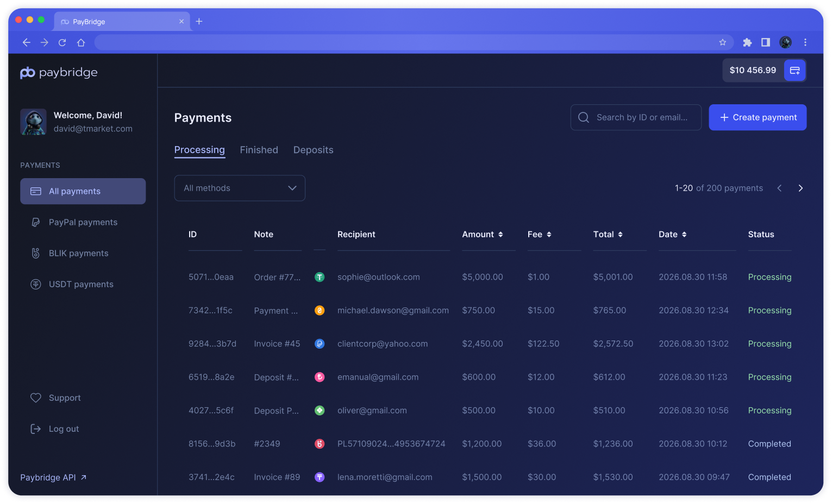Open browser profile avatar

coord(785,42)
